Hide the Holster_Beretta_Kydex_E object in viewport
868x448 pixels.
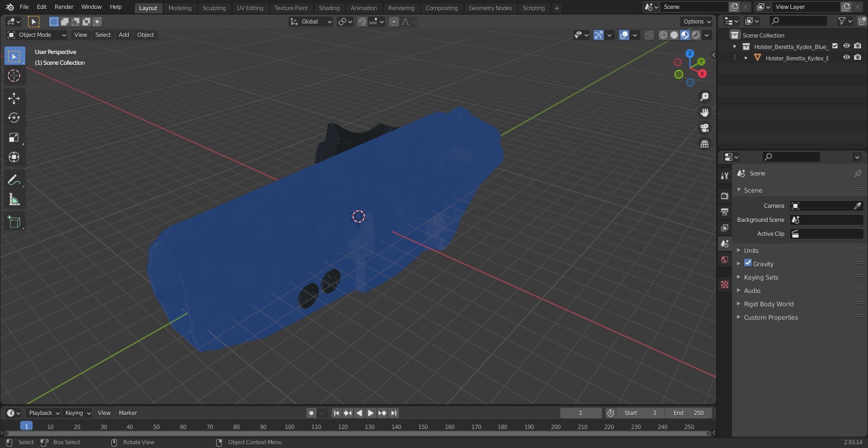click(846, 57)
